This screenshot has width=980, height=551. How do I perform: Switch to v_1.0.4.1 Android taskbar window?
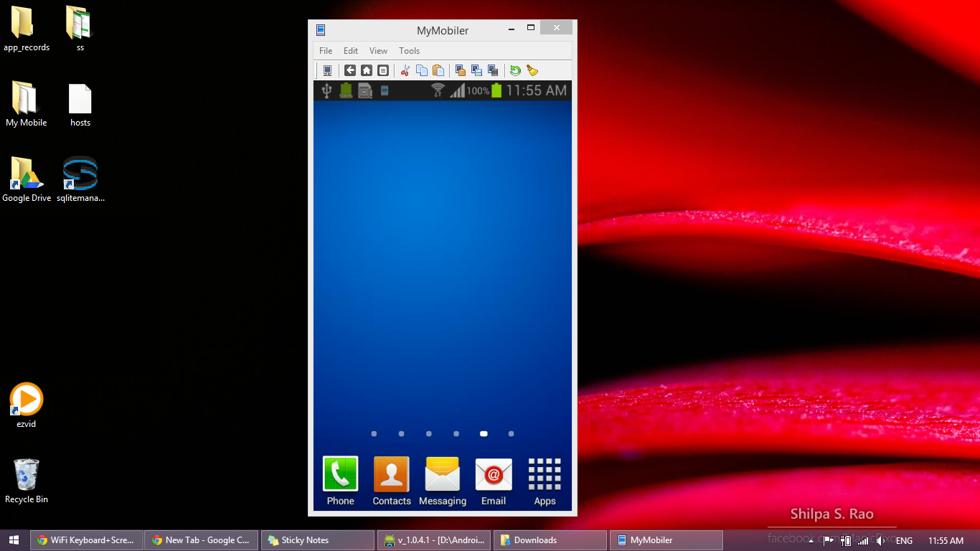pos(434,540)
